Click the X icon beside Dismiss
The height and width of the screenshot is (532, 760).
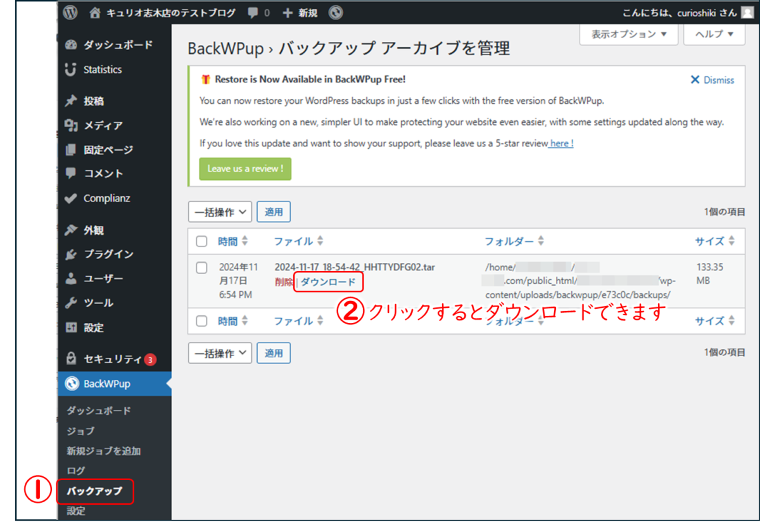695,80
